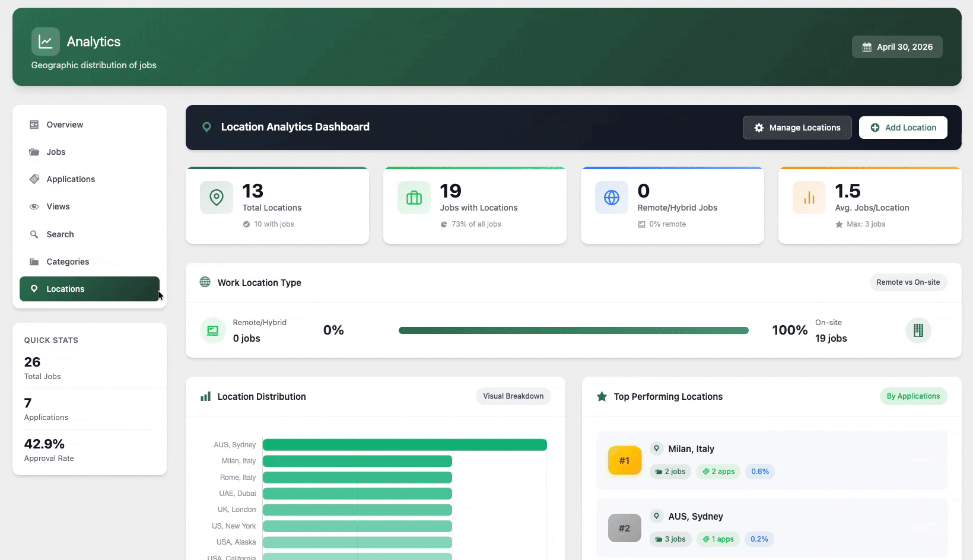This screenshot has width=973, height=560.
Task: Open Applications from the sidebar menu
Action: tap(71, 179)
